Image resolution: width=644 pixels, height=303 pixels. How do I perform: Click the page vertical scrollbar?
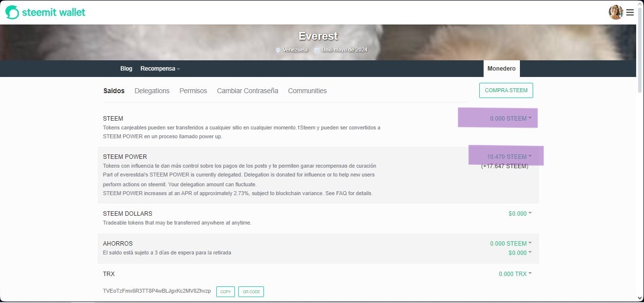(x=640, y=49)
